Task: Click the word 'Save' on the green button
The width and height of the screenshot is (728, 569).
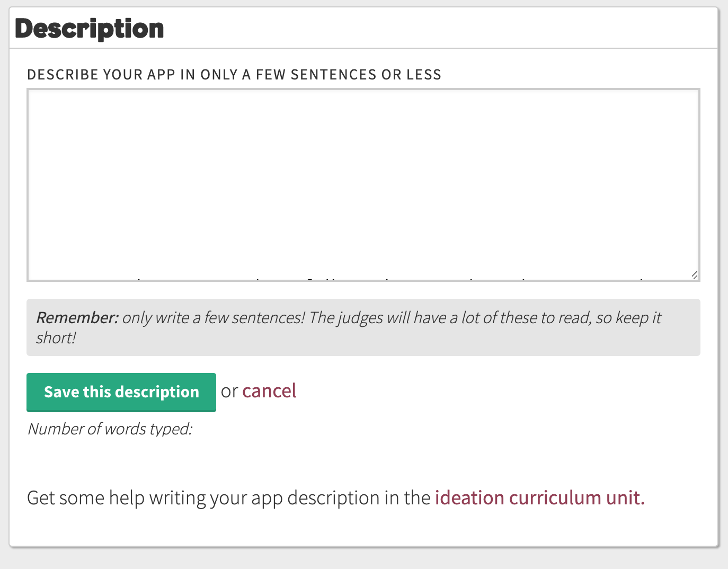Action: tap(61, 392)
